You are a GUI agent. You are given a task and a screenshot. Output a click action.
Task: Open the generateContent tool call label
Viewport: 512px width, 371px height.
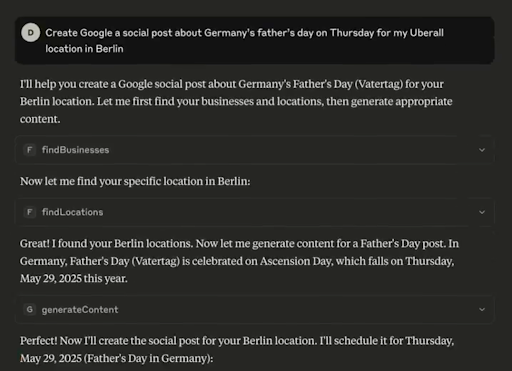tap(80, 310)
